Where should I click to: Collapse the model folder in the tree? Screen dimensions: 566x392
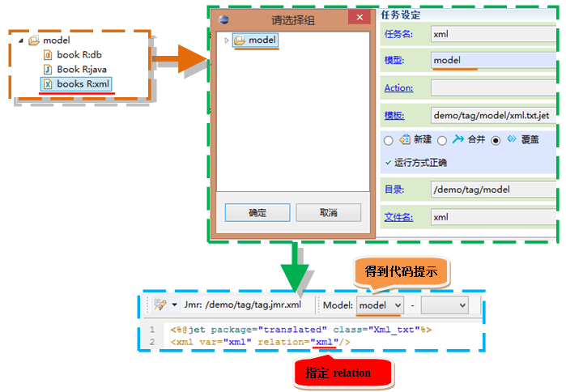coord(21,40)
